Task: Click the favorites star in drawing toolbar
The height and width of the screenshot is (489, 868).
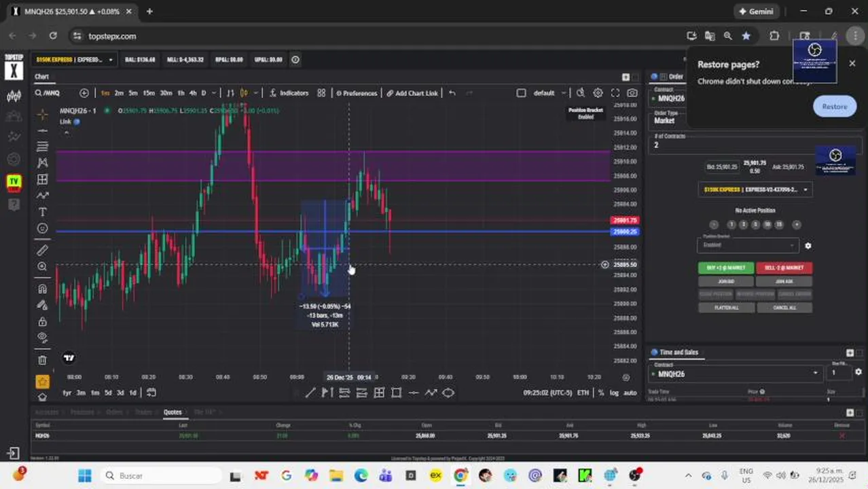Action: (42, 382)
